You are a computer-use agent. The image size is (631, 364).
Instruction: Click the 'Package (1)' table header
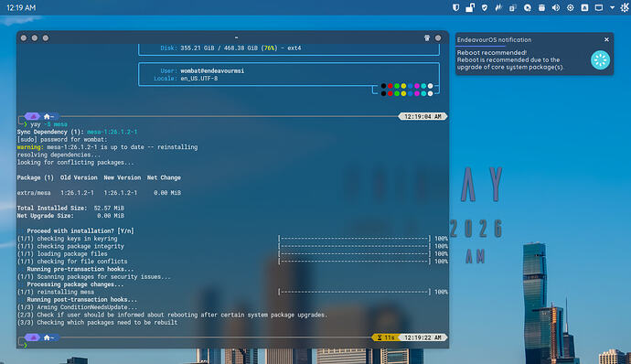pyautogui.click(x=35, y=177)
